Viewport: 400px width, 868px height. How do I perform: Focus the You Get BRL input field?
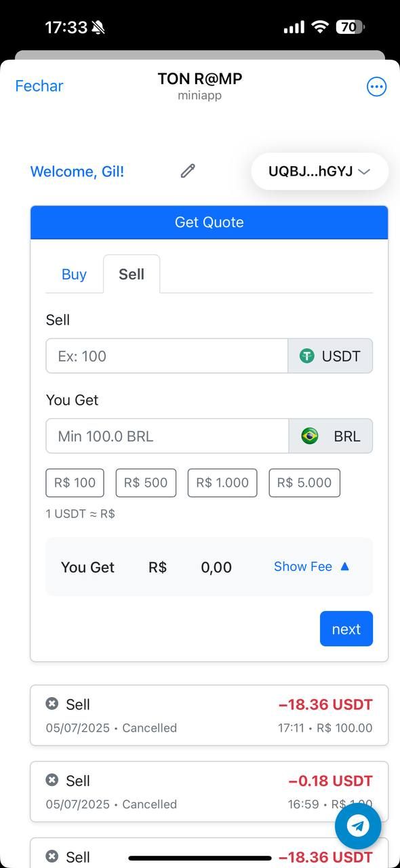(x=167, y=436)
